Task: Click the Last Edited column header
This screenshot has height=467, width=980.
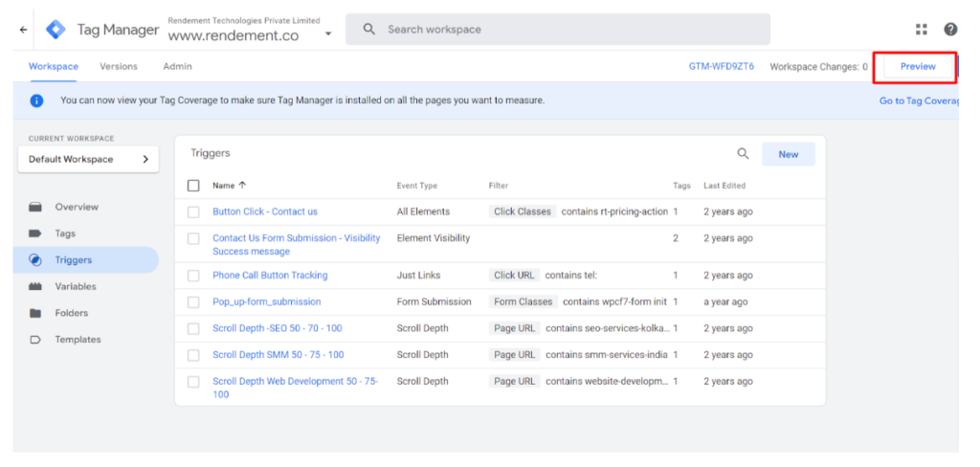Action: [x=724, y=186]
